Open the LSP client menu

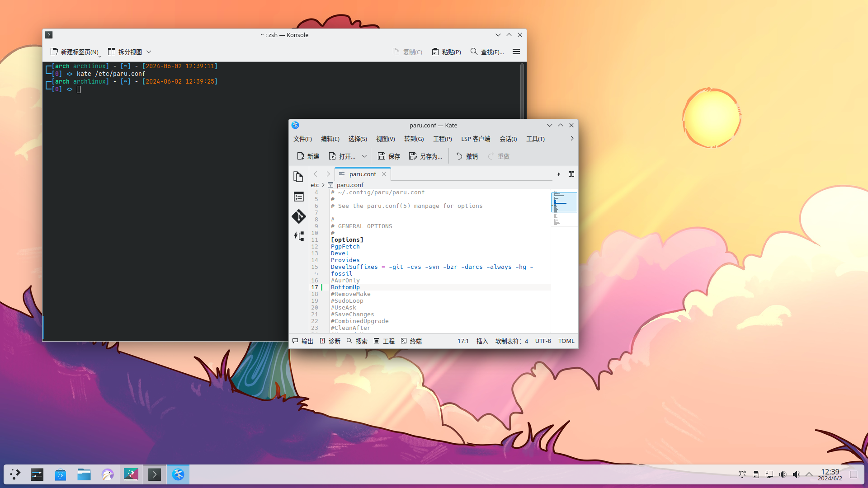click(475, 139)
